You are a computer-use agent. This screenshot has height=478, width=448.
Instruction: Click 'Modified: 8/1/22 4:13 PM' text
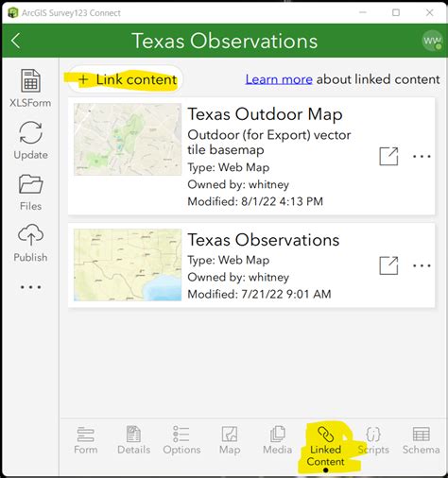click(x=255, y=201)
